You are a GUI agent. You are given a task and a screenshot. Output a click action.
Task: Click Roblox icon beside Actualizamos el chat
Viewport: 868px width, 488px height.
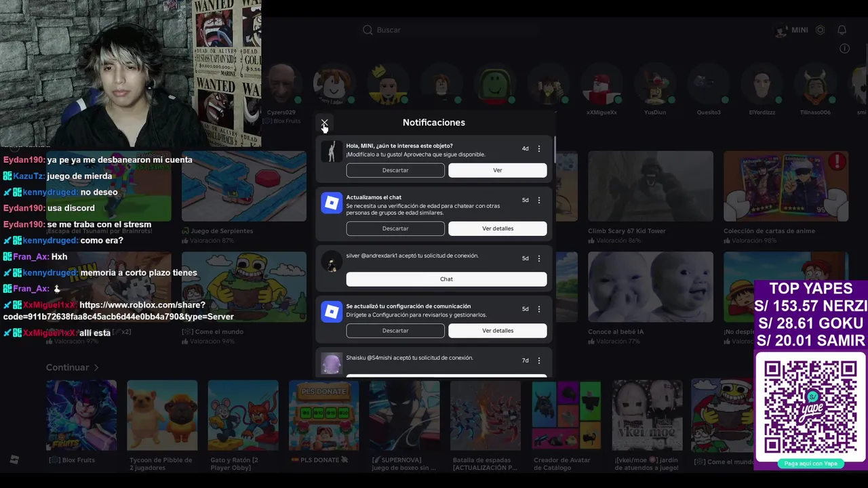331,203
